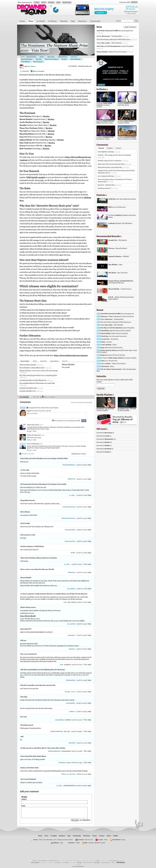
Task: Open the In Depth navigation tab
Action: click(41, 21)
